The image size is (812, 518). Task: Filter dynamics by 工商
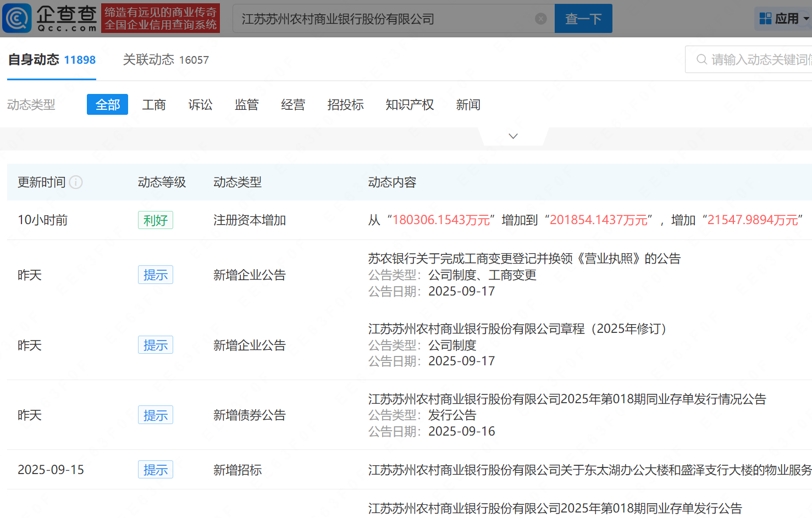[x=154, y=104]
